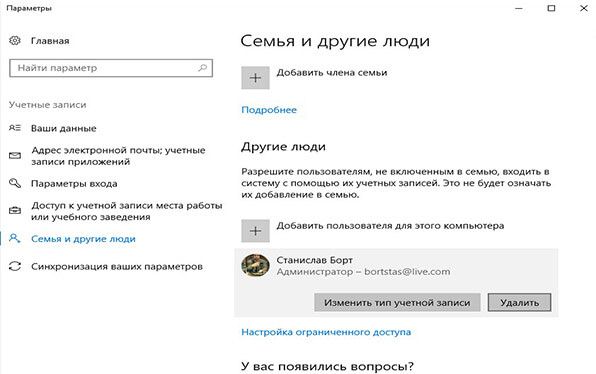
Task: Click 'Администратор – bortstas@live.com' text
Action: pos(363,272)
